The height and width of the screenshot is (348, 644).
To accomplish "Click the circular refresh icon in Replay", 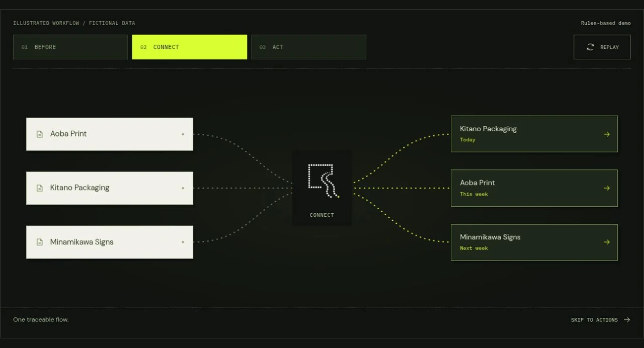I will 590,47.
